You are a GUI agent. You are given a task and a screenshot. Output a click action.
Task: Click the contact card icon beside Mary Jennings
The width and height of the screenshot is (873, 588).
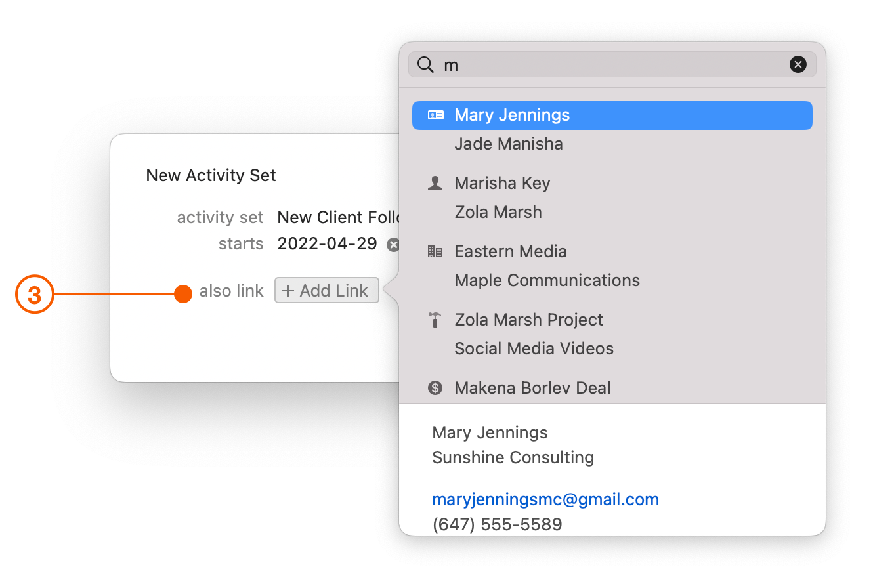coord(435,115)
